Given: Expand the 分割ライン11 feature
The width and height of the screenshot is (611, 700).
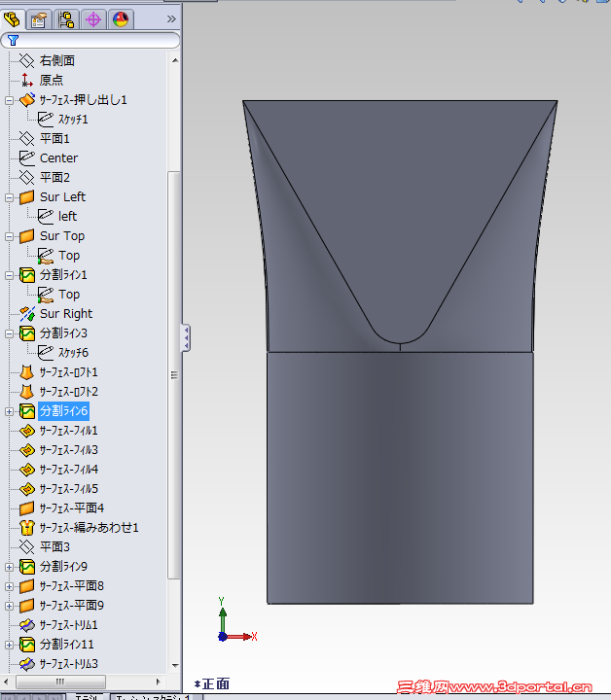Looking at the screenshot, I should 9,645.
